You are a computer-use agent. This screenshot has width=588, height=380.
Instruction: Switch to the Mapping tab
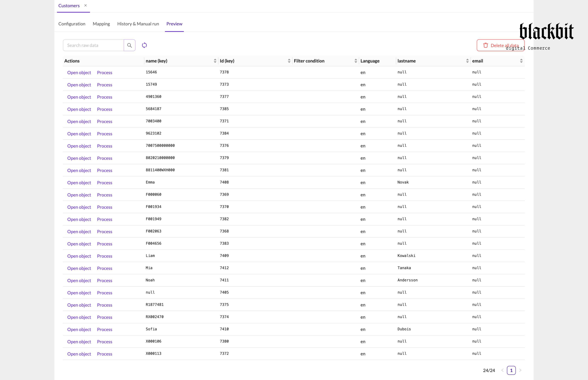[101, 24]
